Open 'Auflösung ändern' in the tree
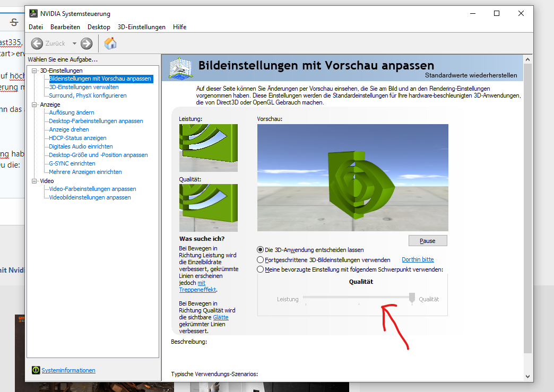The image size is (554, 392). point(71,112)
